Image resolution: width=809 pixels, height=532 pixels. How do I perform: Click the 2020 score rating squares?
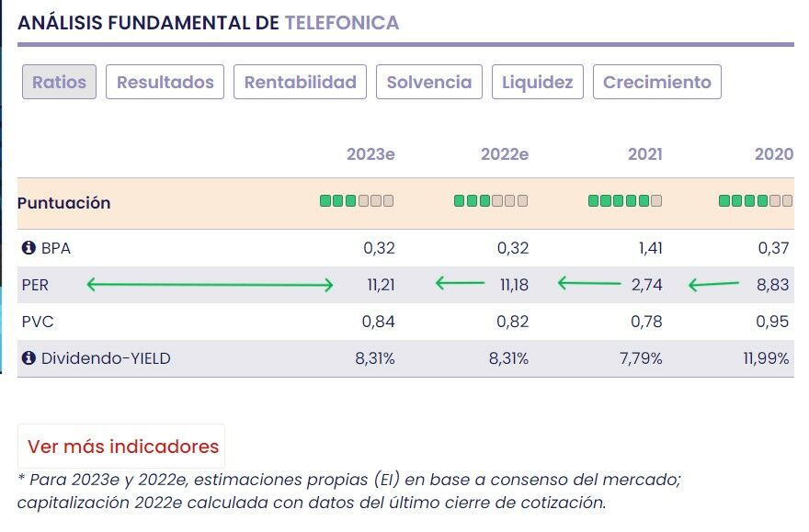pyautogui.click(x=756, y=201)
